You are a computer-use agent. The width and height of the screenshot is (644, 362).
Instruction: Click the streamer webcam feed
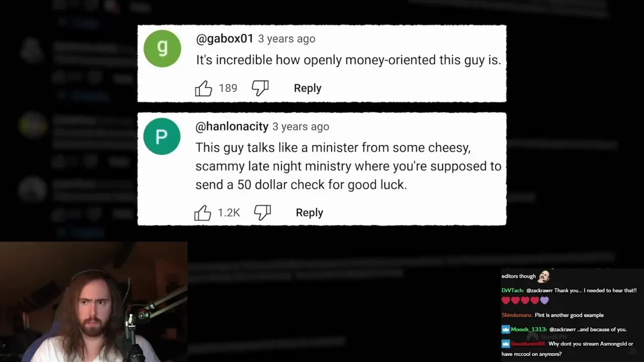[x=94, y=302]
